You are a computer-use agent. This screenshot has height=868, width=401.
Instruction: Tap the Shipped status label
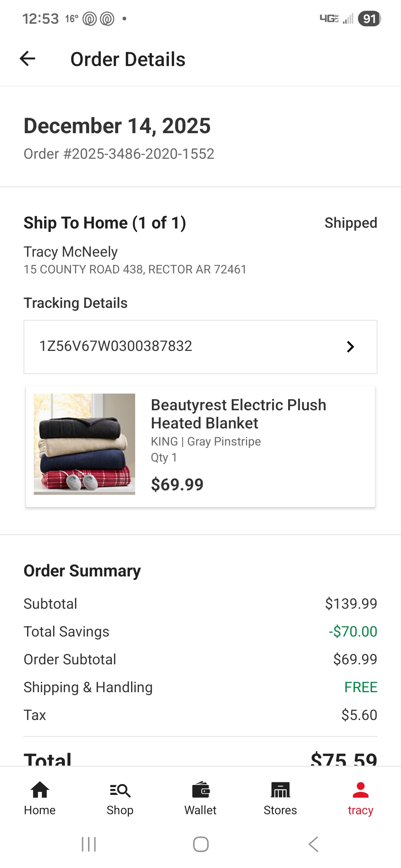[351, 223]
